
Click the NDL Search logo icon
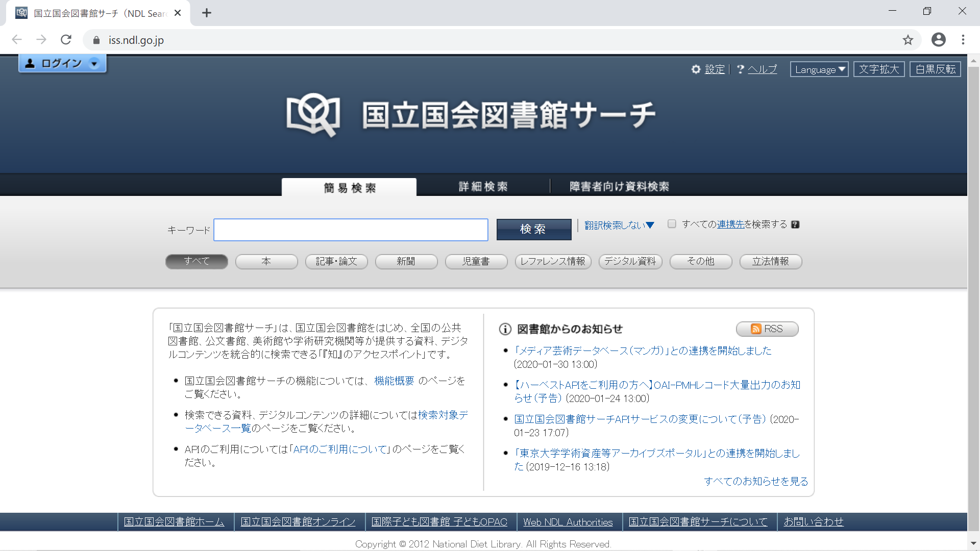313,115
